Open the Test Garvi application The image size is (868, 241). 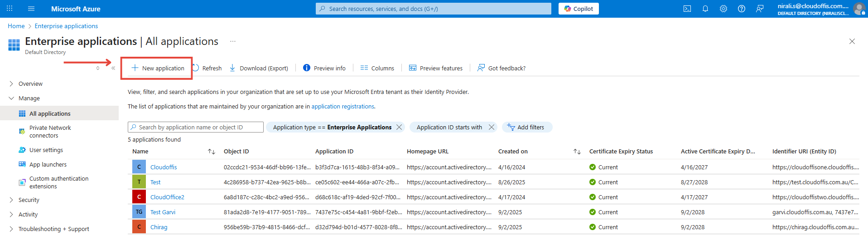163,212
